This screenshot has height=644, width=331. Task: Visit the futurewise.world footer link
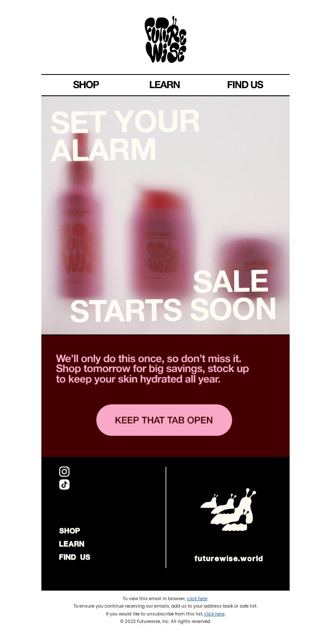pos(228,558)
